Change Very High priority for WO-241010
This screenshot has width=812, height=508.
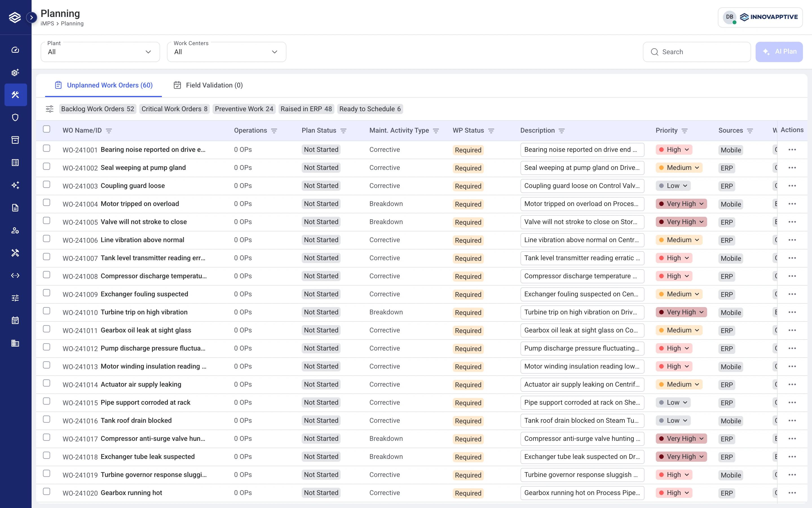click(x=681, y=312)
